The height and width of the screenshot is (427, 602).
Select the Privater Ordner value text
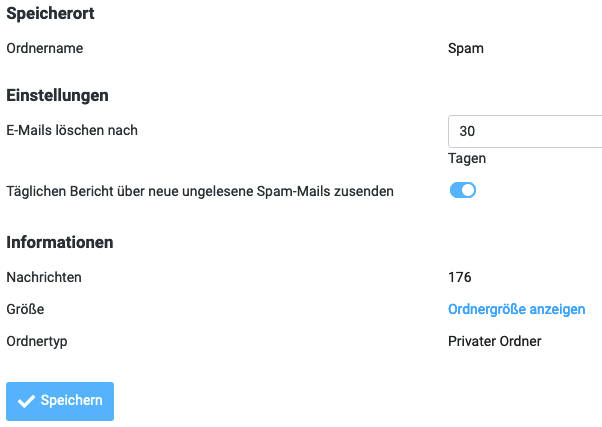pyautogui.click(x=495, y=341)
